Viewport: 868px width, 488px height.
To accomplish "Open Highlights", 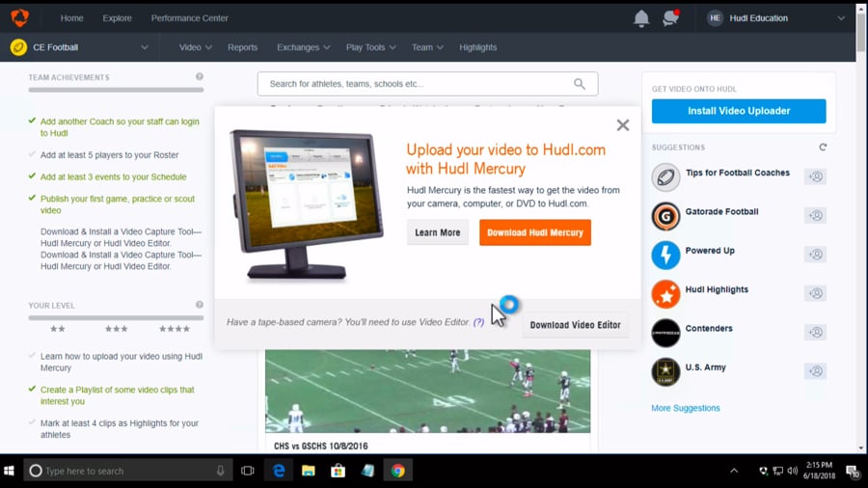I will pyautogui.click(x=477, y=47).
